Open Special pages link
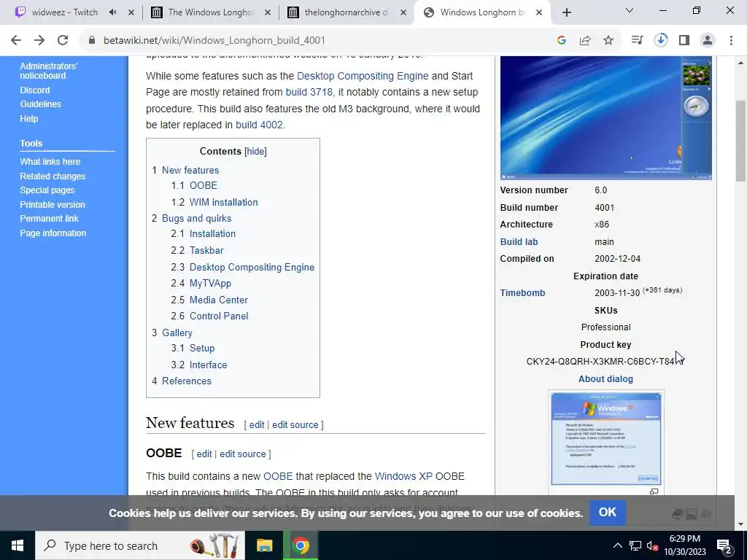This screenshot has width=747, height=560. [x=47, y=190]
